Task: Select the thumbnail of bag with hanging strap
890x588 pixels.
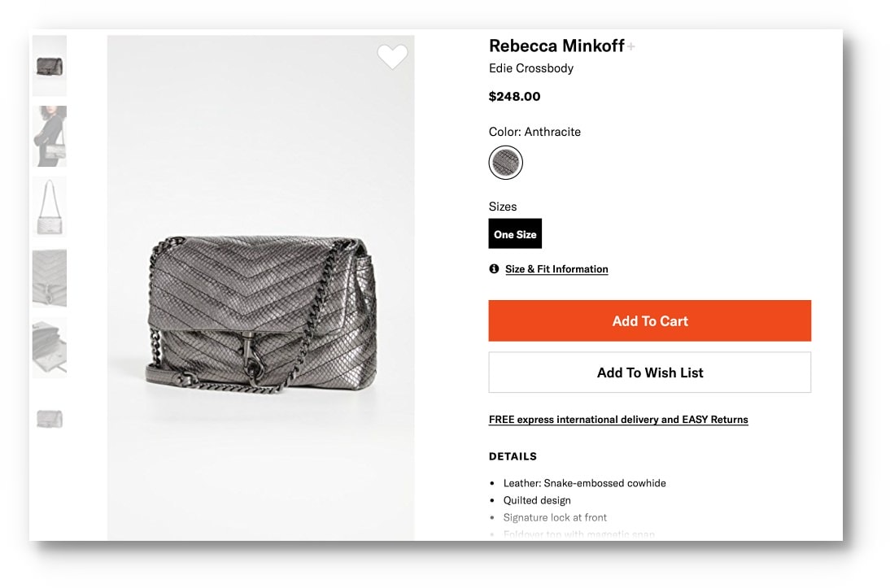Action: point(50,207)
